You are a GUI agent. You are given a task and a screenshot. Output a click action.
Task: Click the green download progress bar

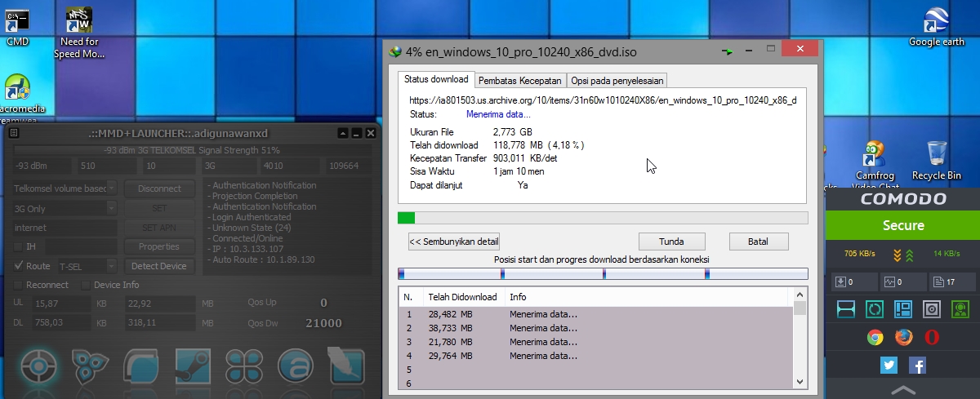tap(603, 218)
